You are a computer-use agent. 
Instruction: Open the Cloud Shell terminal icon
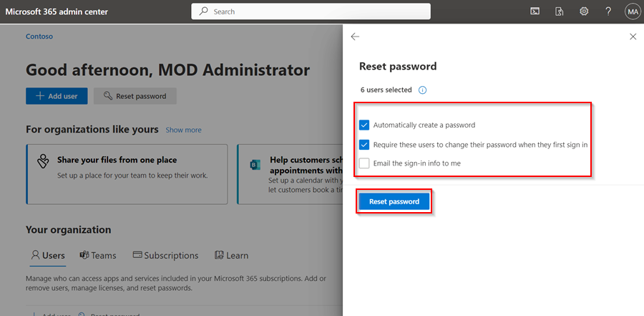coord(535,11)
